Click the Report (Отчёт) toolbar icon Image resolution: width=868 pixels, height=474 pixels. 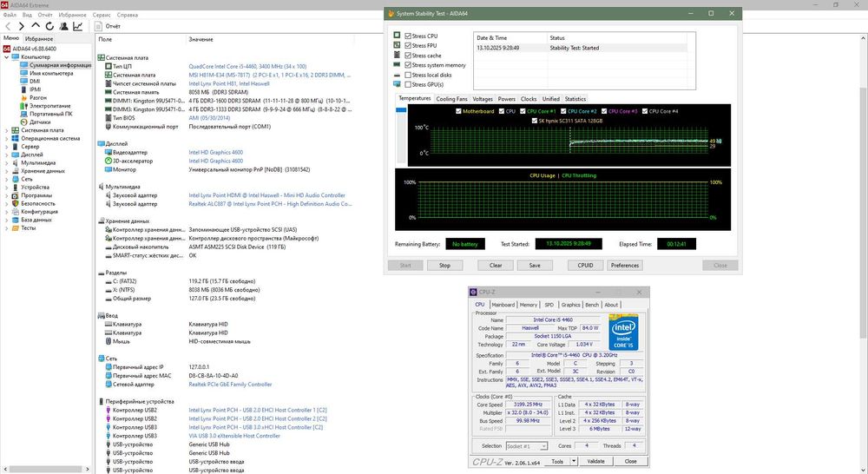(x=98, y=27)
